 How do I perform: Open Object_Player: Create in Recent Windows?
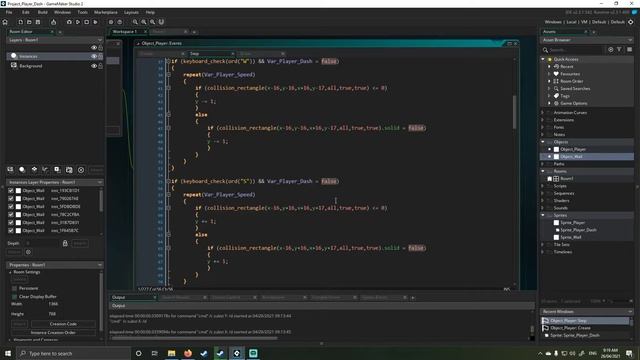point(570,328)
